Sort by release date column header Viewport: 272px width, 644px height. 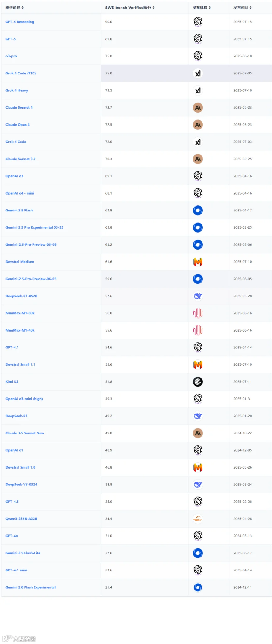[x=242, y=8]
